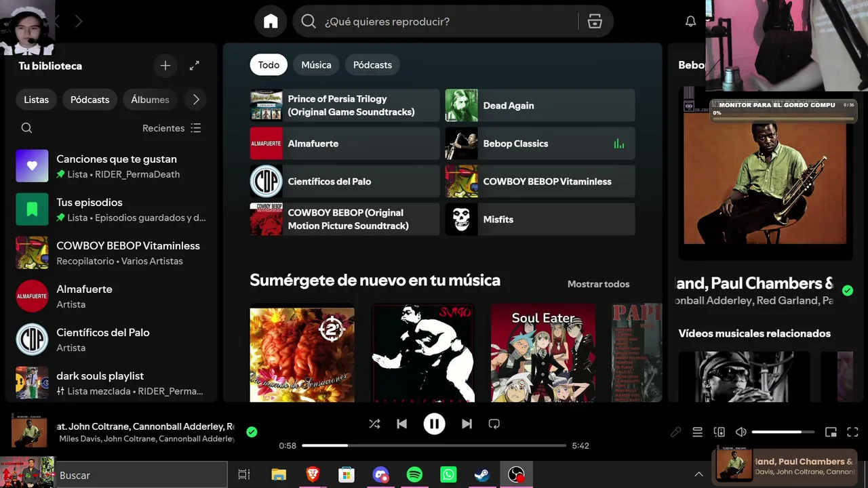The width and height of the screenshot is (868, 488).
Task: Open connect to a device
Action: coord(719,432)
